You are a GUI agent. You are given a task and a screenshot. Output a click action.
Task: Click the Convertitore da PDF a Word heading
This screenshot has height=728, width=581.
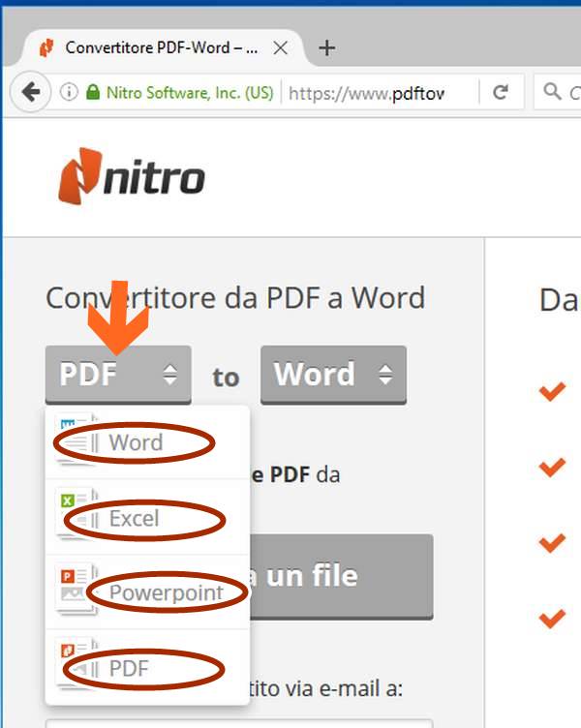click(x=235, y=297)
